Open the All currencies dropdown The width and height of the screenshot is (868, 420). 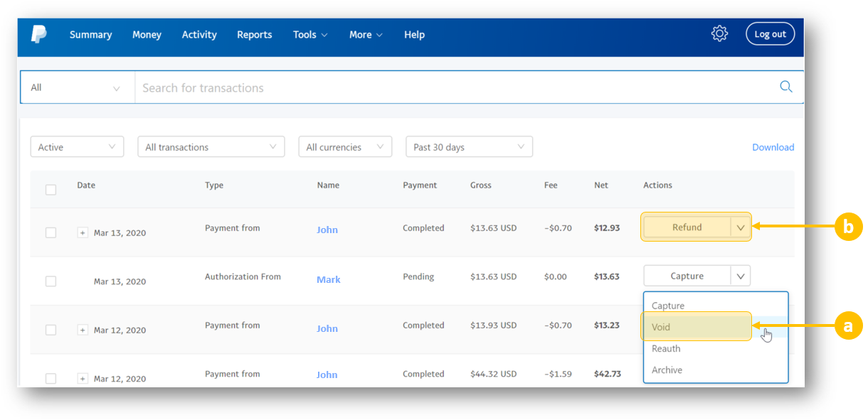tap(345, 147)
